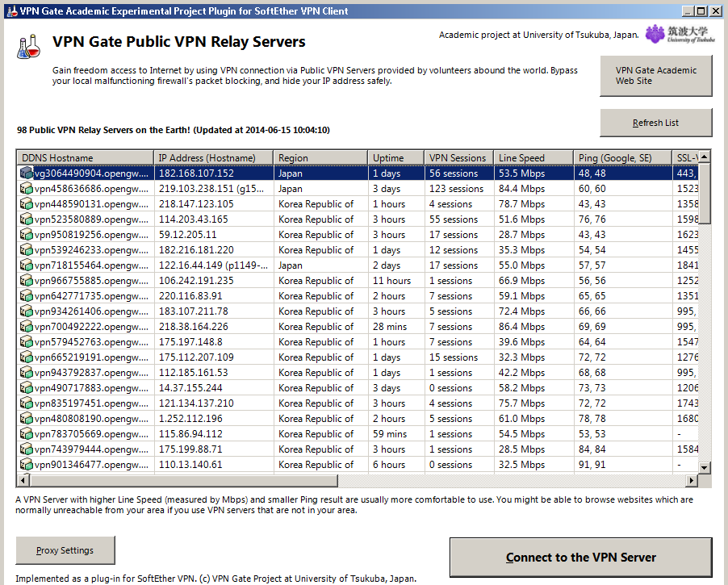Click the horizontal scrollbar thumb

pos(184,480)
